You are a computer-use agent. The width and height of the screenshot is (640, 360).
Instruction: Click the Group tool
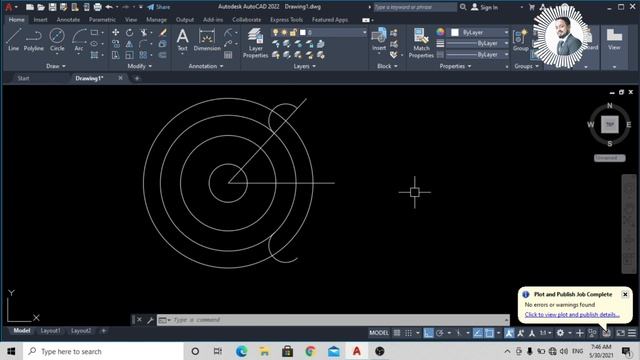(x=520, y=40)
